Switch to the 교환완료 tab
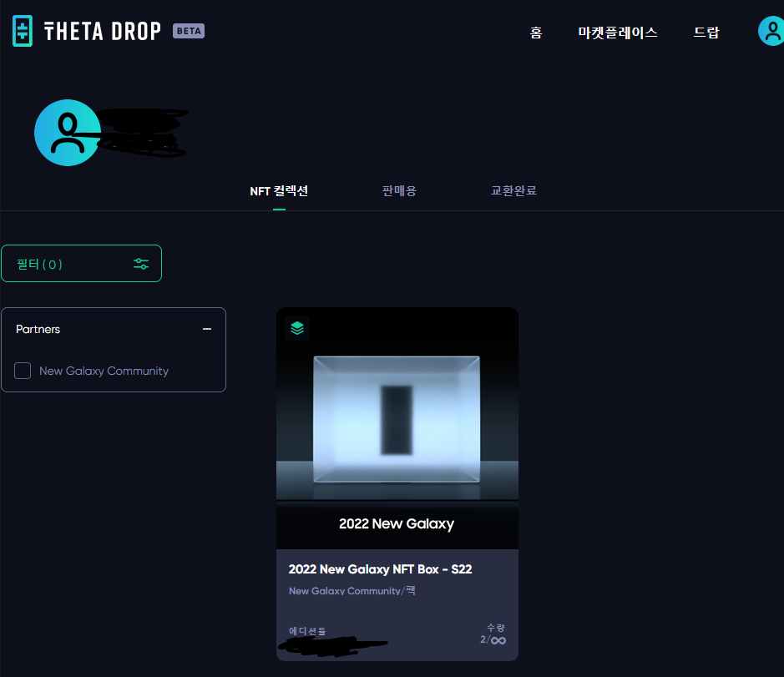 [513, 191]
